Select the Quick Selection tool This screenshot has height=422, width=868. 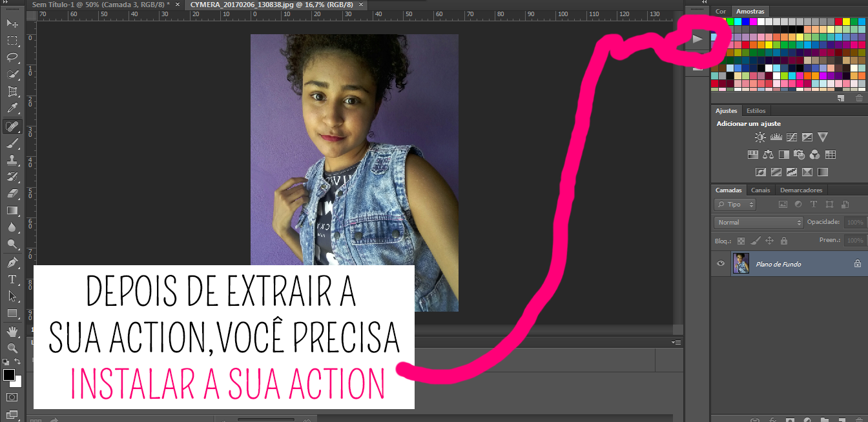point(12,74)
